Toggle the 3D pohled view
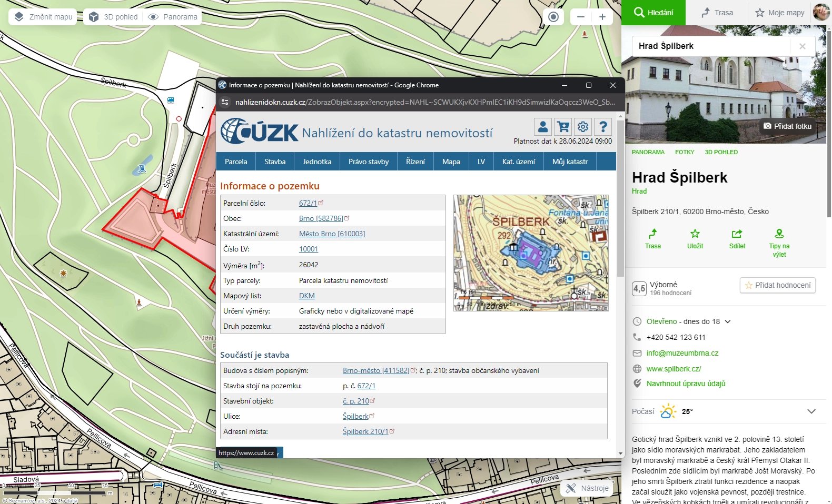This screenshot has width=832, height=504. coord(113,17)
